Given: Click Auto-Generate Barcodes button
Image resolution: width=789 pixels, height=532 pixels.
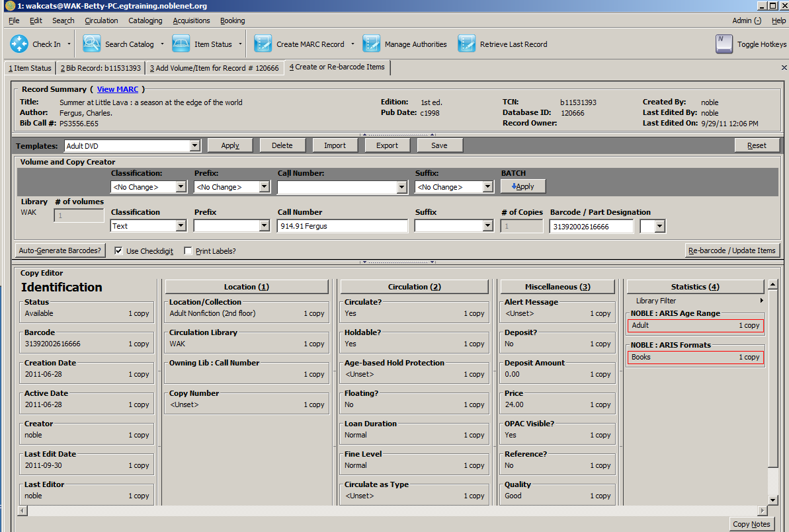Looking at the screenshot, I should [60, 250].
